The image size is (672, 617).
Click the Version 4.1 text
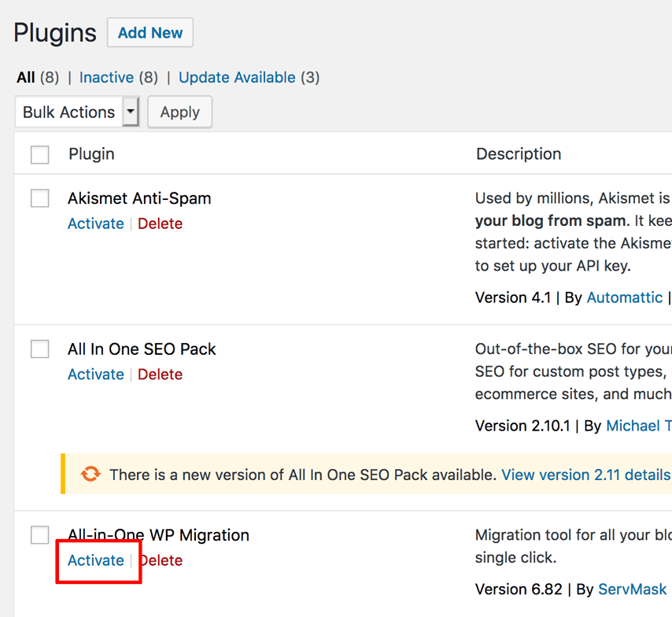(513, 297)
